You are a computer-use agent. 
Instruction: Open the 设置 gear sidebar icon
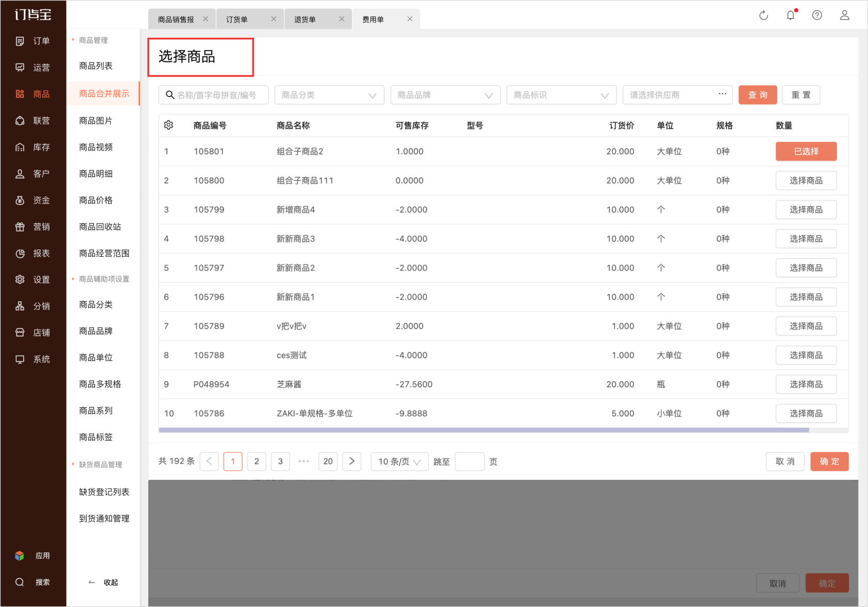tap(20, 279)
